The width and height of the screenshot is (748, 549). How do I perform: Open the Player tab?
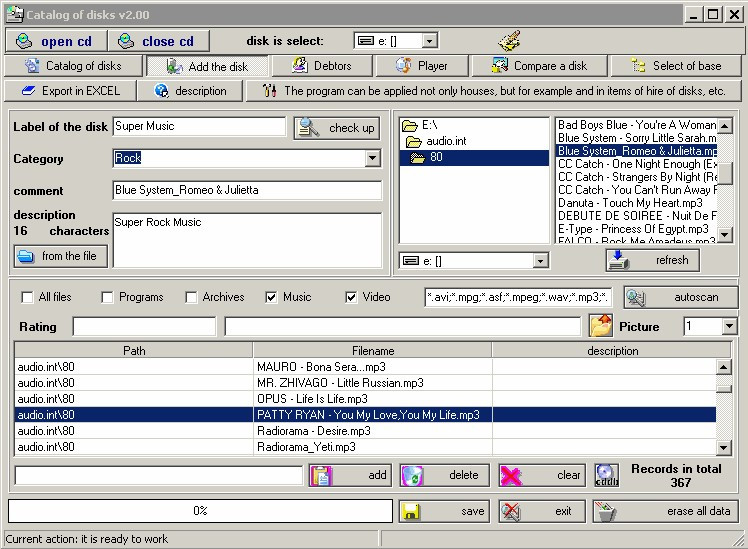pos(422,66)
